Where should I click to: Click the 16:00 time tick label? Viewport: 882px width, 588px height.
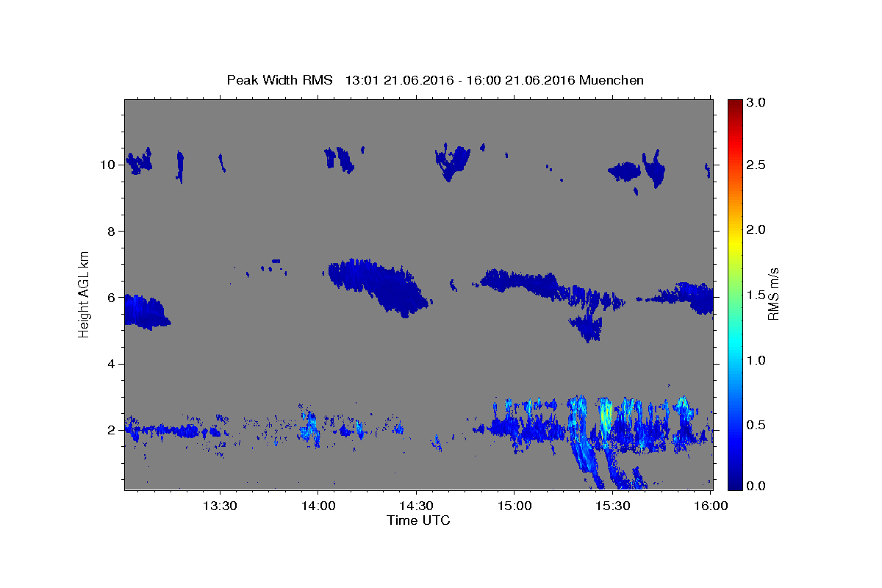pos(711,506)
